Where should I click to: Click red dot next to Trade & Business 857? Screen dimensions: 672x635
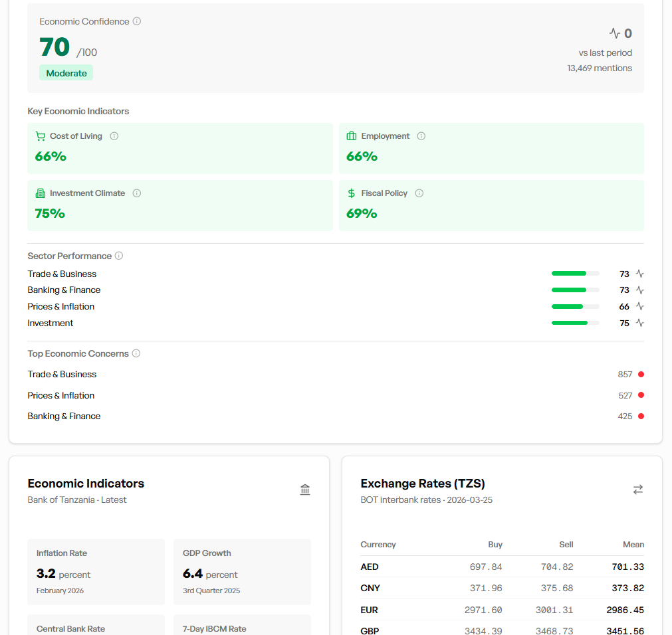[x=641, y=374]
